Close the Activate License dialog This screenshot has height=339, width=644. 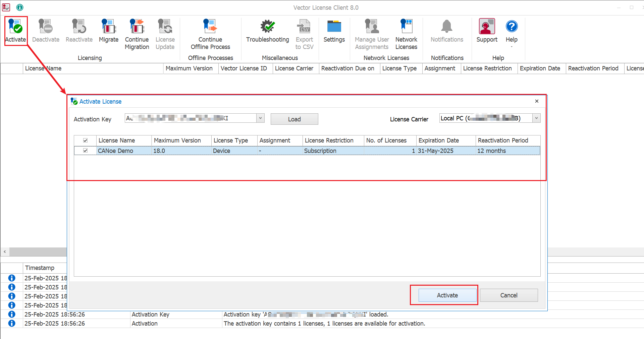point(537,101)
